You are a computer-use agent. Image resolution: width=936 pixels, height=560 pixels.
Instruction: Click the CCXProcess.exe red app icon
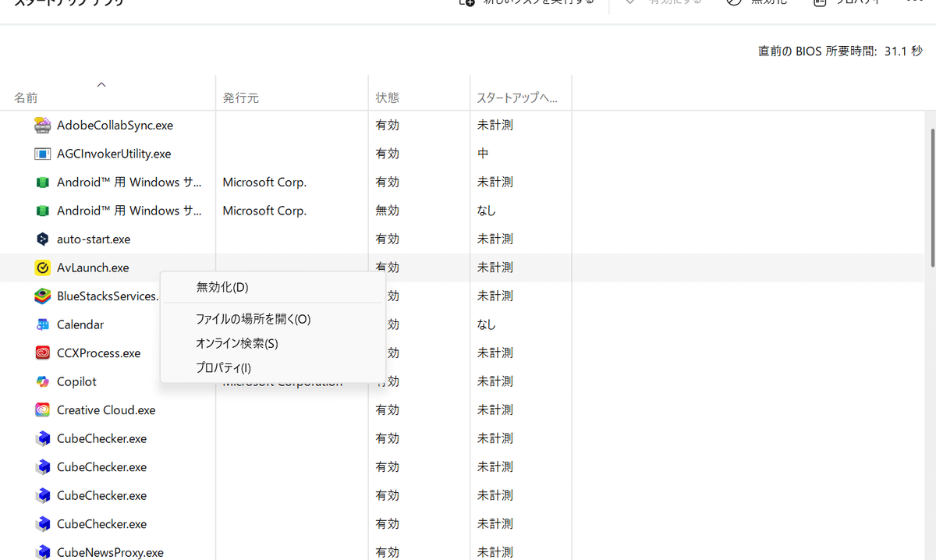[x=42, y=353]
